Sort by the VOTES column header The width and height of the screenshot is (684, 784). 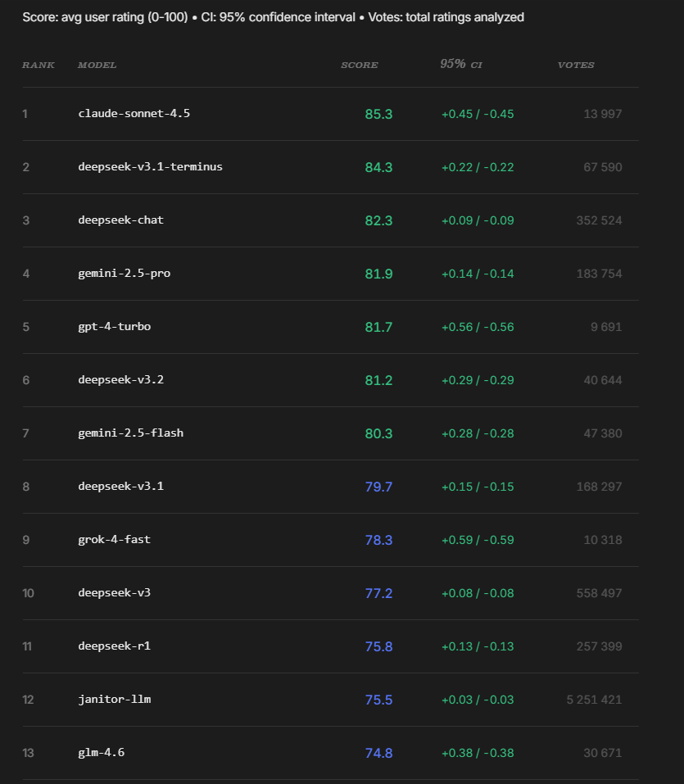[x=576, y=66]
